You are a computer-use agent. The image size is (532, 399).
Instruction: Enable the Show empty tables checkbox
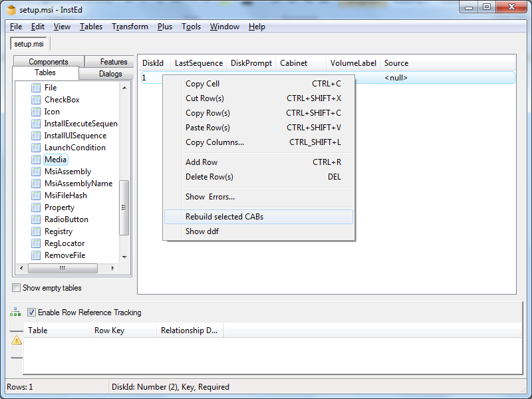(x=17, y=288)
